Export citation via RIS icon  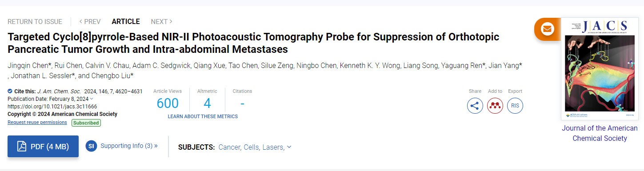[x=515, y=106]
